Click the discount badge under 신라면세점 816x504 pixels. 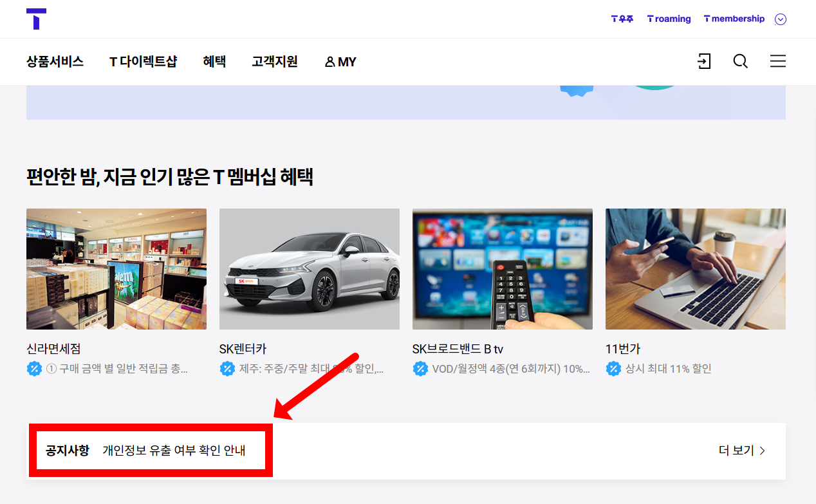34,369
